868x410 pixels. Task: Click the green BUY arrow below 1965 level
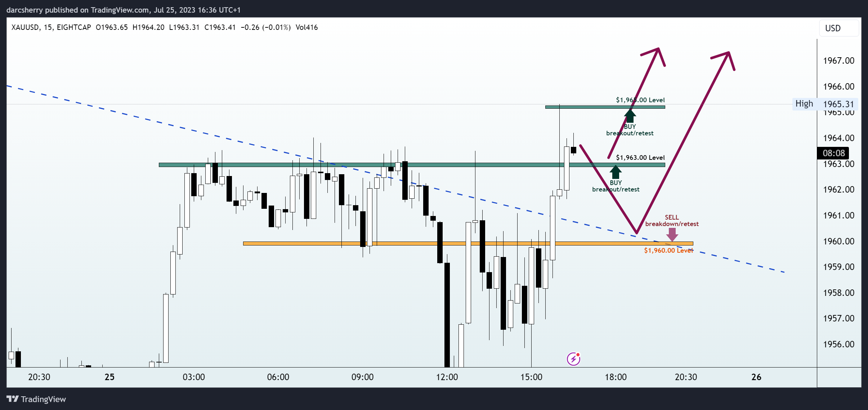click(630, 116)
